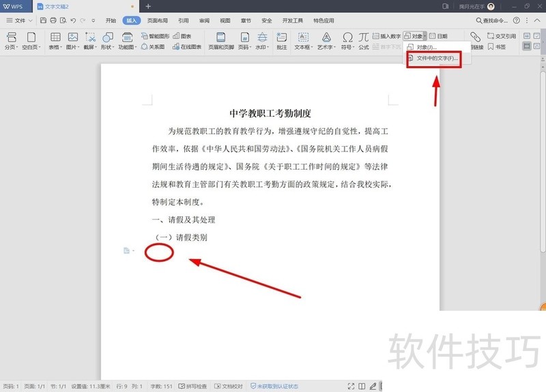Open the 审阅 ribbon tab

pyautogui.click(x=204, y=20)
